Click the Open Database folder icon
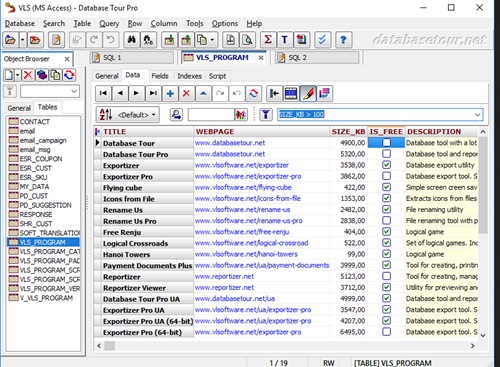The width and height of the screenshot is (500, 367). tap(10, 40)
